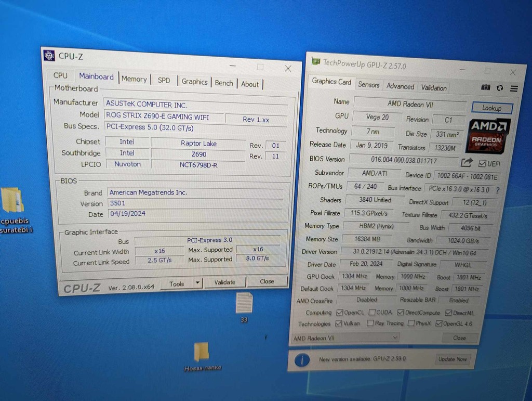Click the Close button at GPU-Z bottom
Screen dimensions: 532x401
tap(459, 338)
